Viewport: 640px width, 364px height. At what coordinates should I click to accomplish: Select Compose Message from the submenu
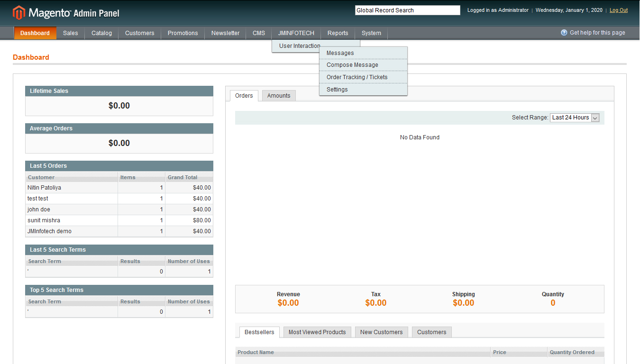(x=352, y=65)
